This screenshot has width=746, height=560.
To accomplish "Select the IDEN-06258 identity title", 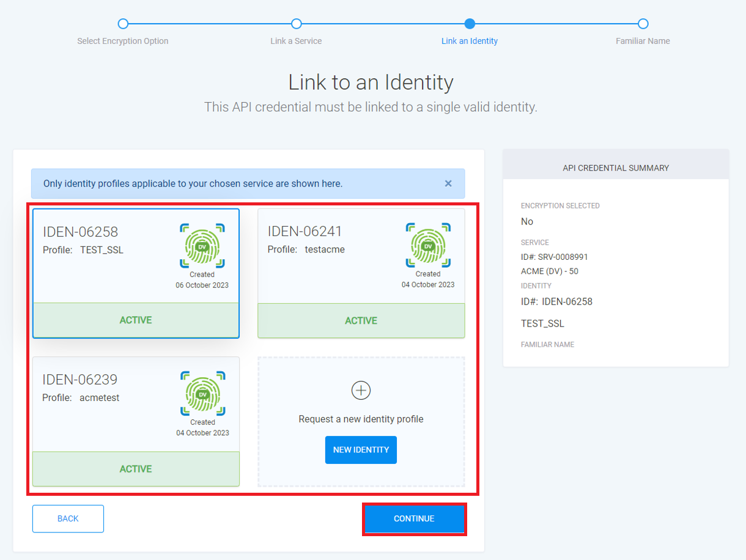I will 80,232.
